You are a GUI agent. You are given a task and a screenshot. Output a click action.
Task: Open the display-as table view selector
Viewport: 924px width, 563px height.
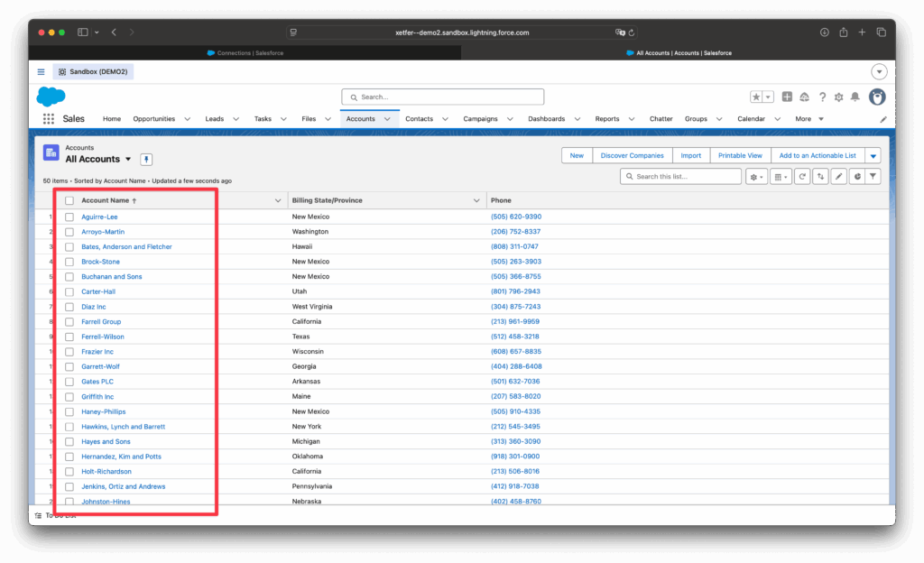pyautogui.click(x=781, y=177)
